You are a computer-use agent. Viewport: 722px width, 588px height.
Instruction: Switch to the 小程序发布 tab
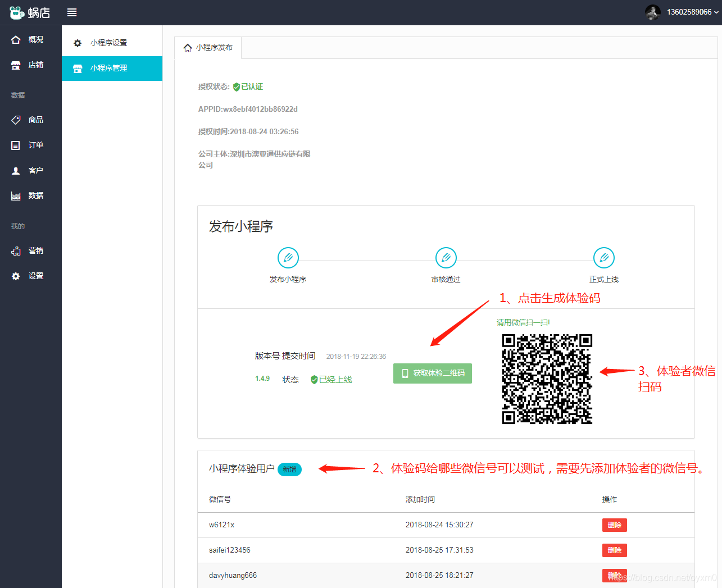pos(208,48)
